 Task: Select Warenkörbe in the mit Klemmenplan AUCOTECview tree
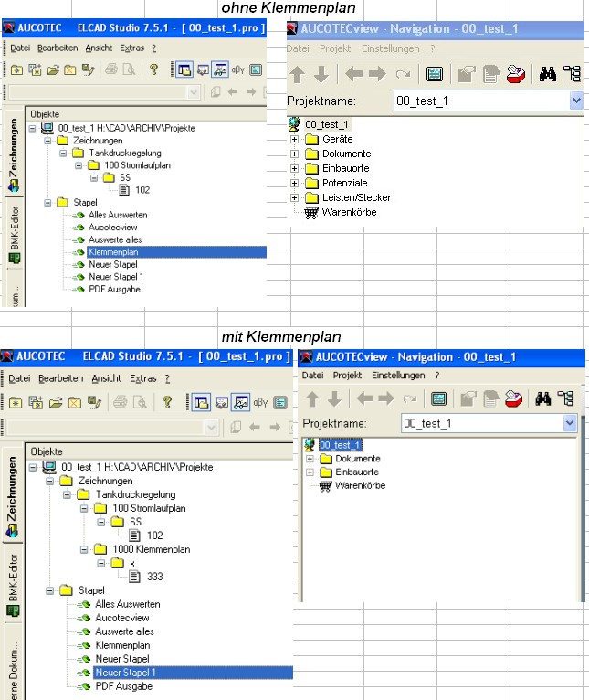click(360, 486)
